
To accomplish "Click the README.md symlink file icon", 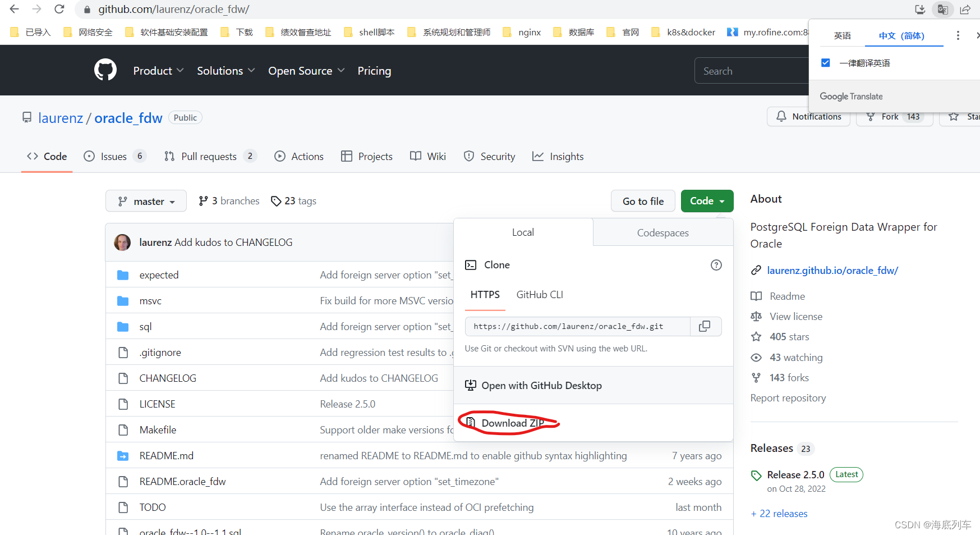I will tap(123, 456).
